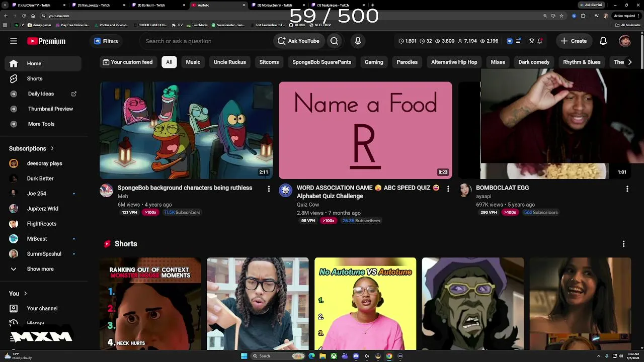Open options menu for WORD ASSOCIATION GAME video
Image resolution: width=644 pixels, height=362 pixels.
(x=448, y=189)
